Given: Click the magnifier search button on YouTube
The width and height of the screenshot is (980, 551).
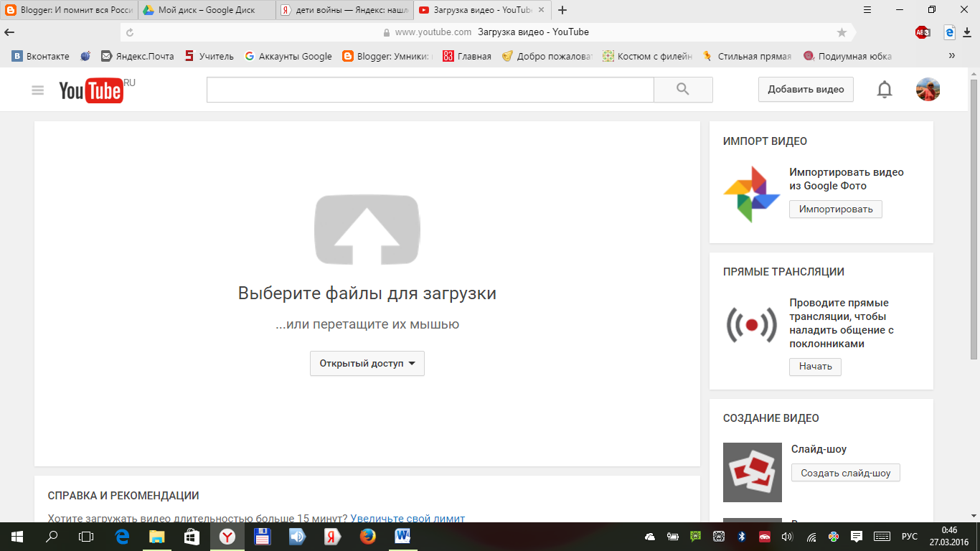Looking at the screenshot, I should (683, 90).
